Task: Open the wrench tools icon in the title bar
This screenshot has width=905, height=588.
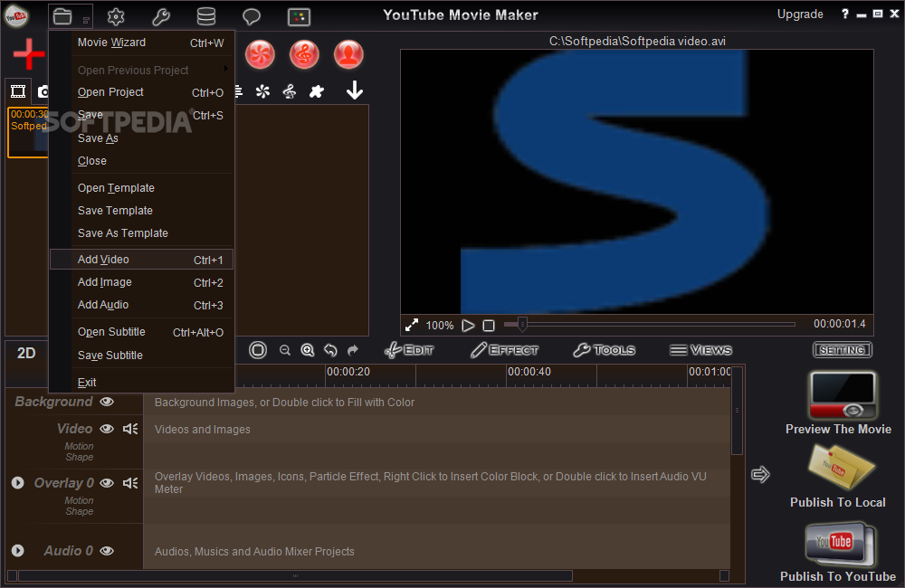Action: [x=160, y=16]
